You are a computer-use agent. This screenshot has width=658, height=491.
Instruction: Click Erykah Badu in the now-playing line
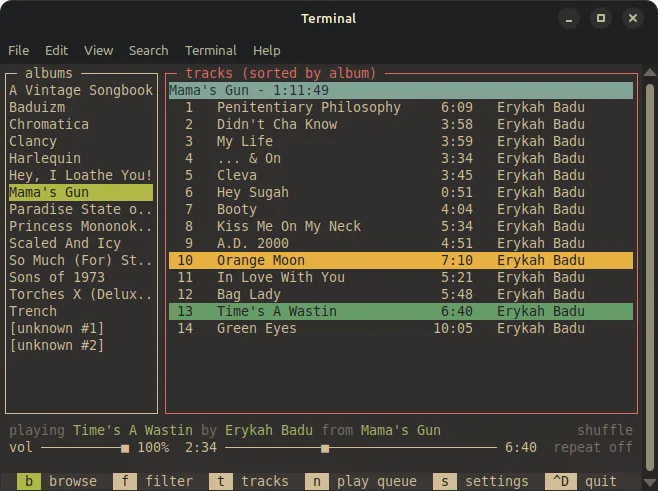click(x=269, y=430)
